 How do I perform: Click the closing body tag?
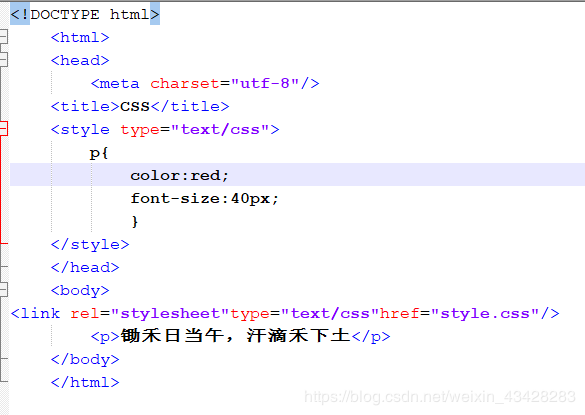coord(85,359)
